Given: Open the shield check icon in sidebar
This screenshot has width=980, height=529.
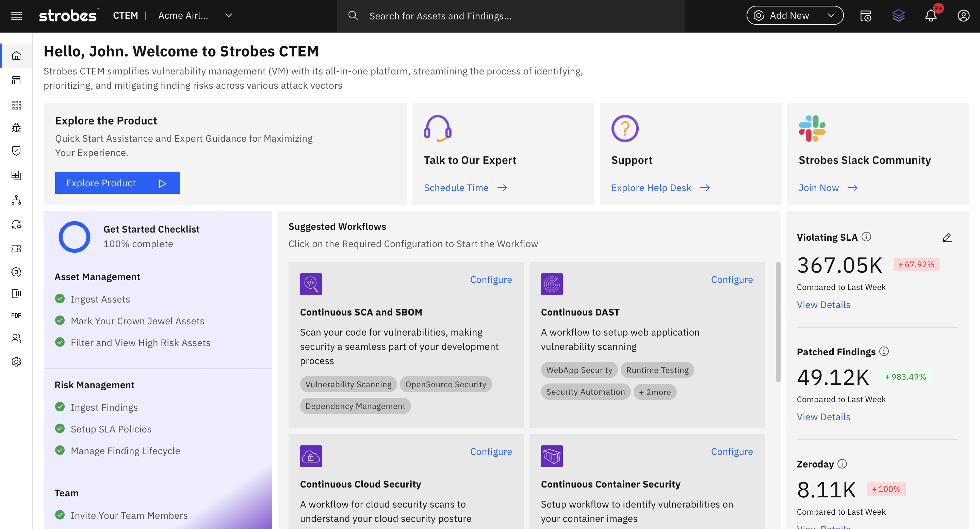Looking at the screenshot, I should coord(16,151).
